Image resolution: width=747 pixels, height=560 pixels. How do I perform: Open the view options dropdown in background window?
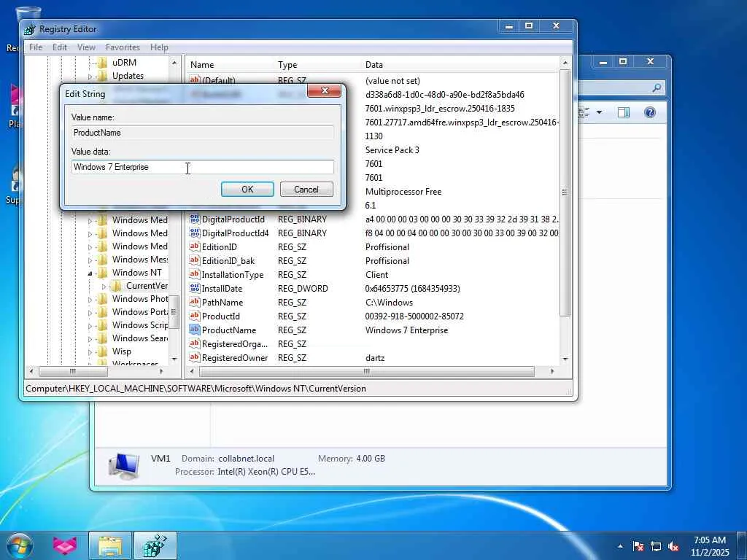(599, 112)
